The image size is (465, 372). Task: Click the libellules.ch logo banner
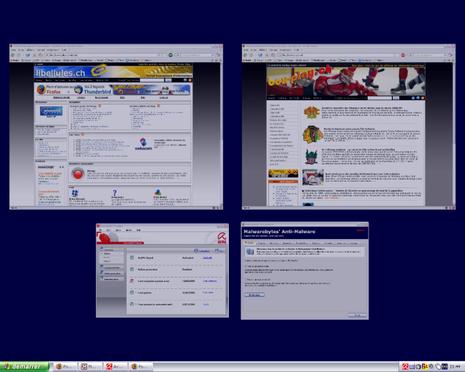pyautogui.click(x=113, y=72)
